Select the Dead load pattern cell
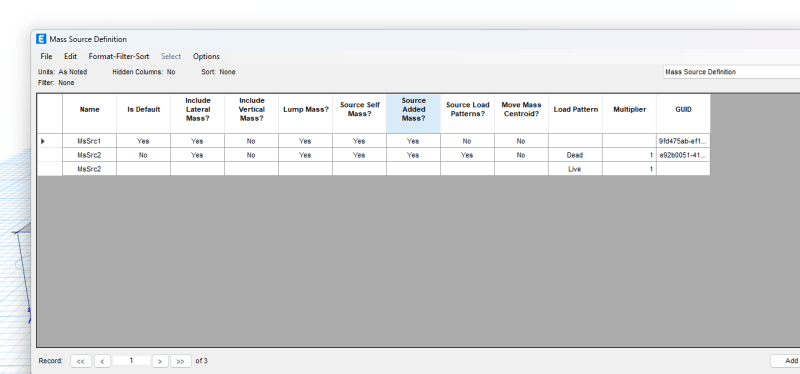800x374 pixels. (576, 155)
